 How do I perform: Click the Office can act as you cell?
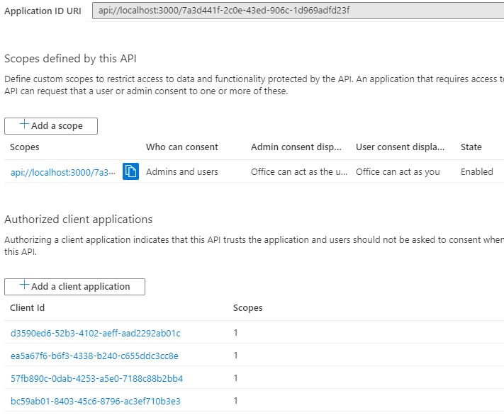tap(398, 171)
